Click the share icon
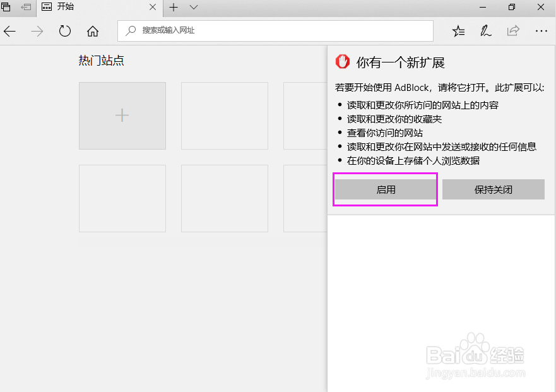This screenshot has width=556, height=392. (513, 31)
